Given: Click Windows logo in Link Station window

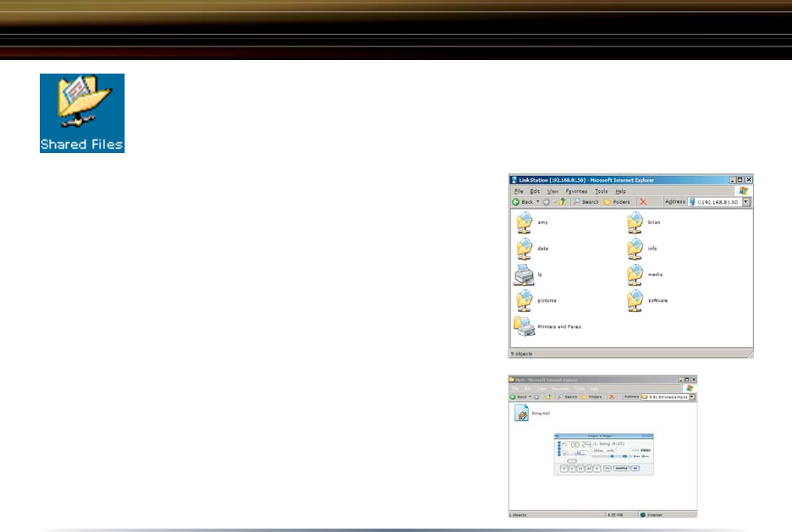Looking at the screenshot, I should pyautogui.click(x=743, y=191).
